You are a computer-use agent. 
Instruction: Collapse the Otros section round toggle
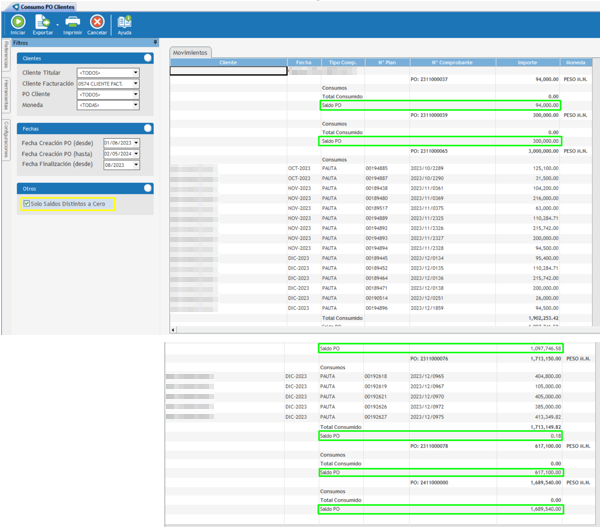coord(148,188)
